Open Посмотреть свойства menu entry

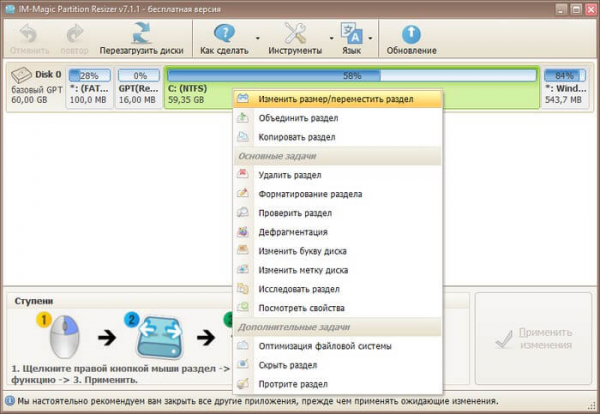point(338,308)
